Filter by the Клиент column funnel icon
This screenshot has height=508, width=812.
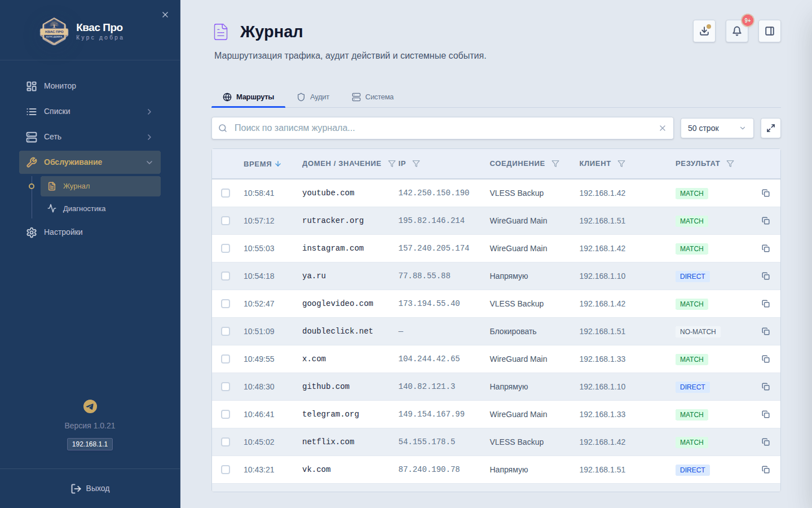coord(621,164)
